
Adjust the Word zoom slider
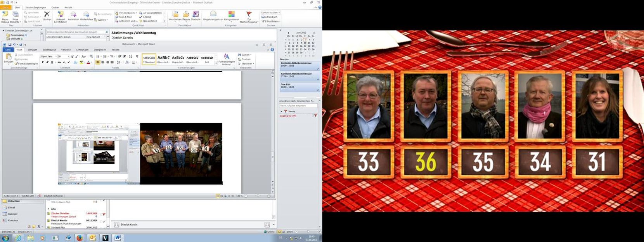pos(258,196)
